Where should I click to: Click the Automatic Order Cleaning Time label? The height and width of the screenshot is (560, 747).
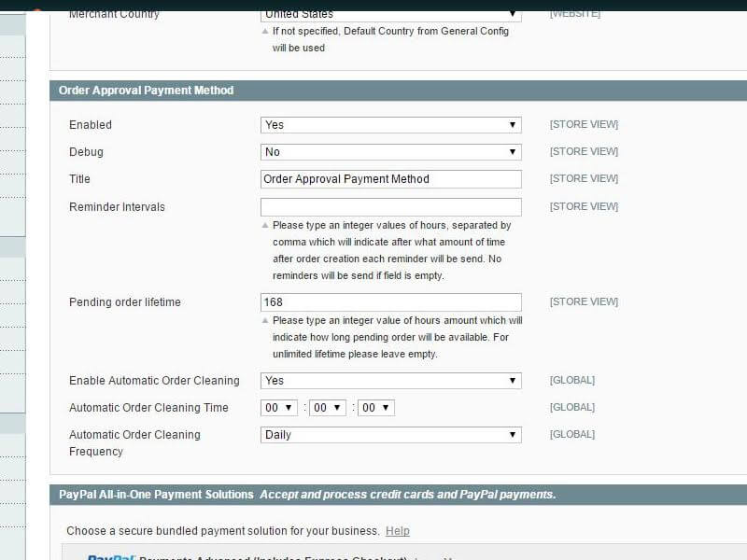(x=148, y=408)
